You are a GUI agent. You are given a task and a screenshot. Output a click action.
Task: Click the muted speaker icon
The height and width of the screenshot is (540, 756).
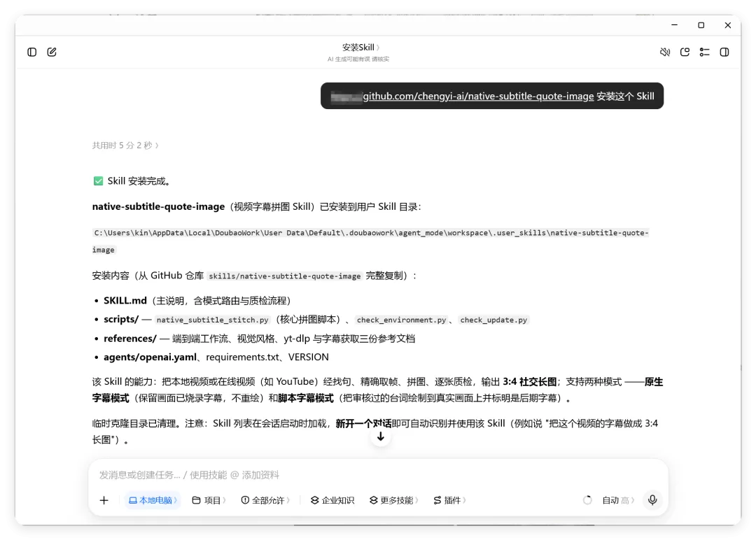tap(665, 52)
